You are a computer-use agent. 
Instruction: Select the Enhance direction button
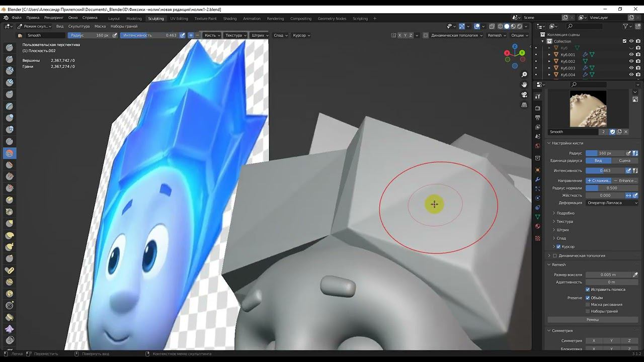tap(625, 180)
